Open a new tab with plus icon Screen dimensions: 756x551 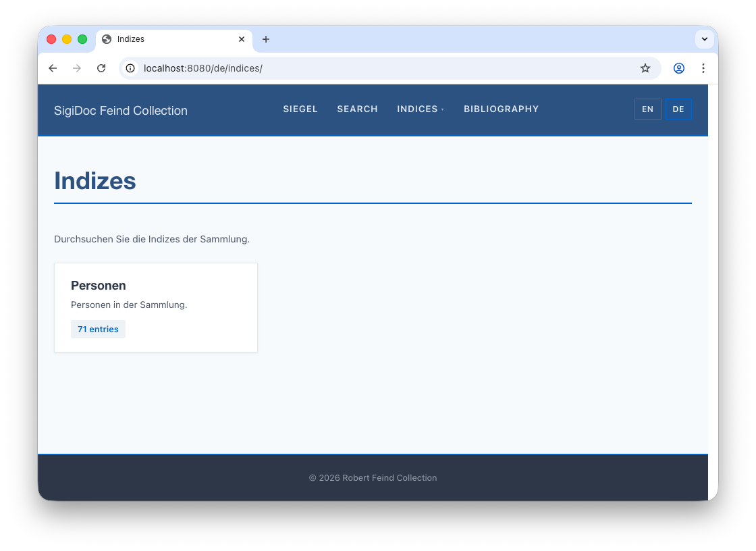click(266, 39)
